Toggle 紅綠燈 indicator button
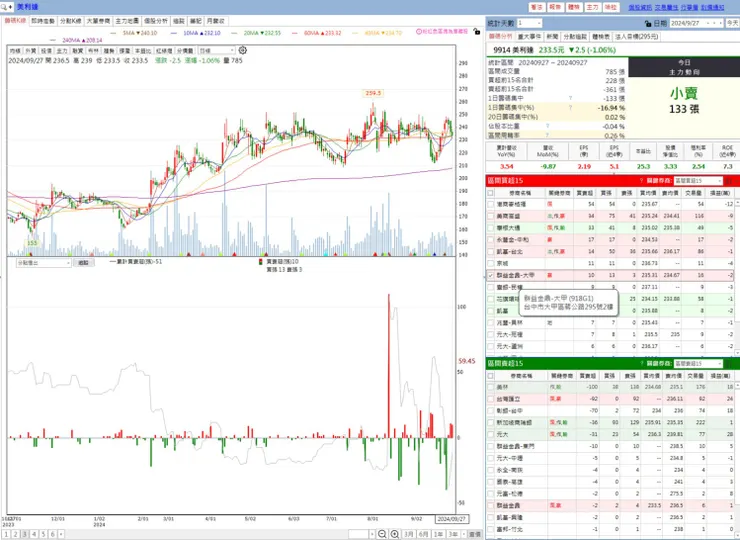The image size is (740, 540). (164, 51)
